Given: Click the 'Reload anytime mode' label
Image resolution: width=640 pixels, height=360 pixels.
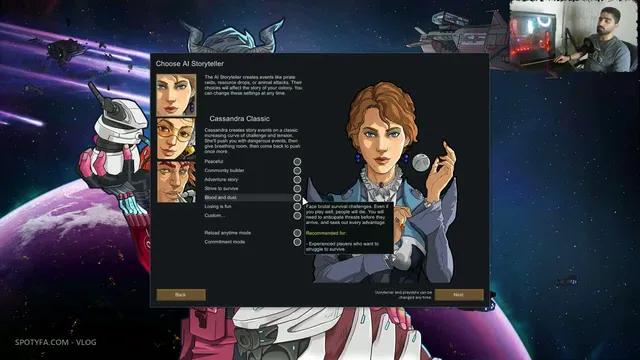Looking at the screenshot, I should (x=227, y=233).
